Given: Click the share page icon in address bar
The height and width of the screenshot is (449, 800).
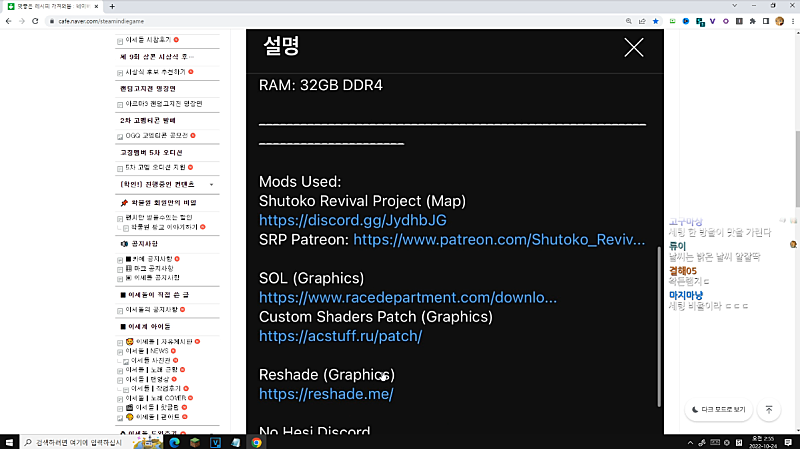Looking at the screenshot, I should pos(642,21).
